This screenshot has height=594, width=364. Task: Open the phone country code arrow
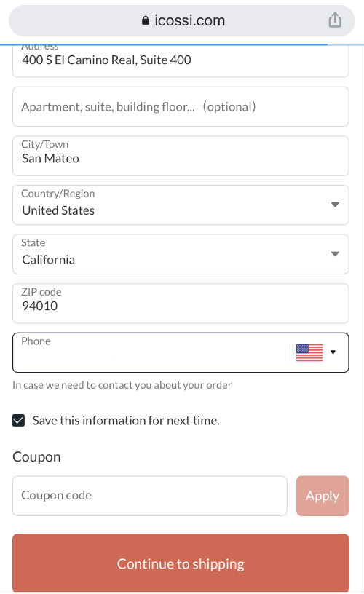(x=333, y=352)
